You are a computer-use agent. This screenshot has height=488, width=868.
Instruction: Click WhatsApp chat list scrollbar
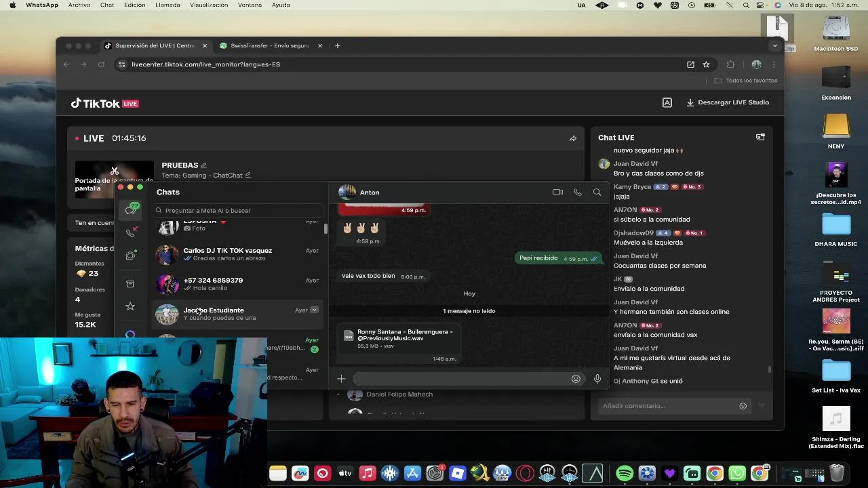(x=325, y=229)
